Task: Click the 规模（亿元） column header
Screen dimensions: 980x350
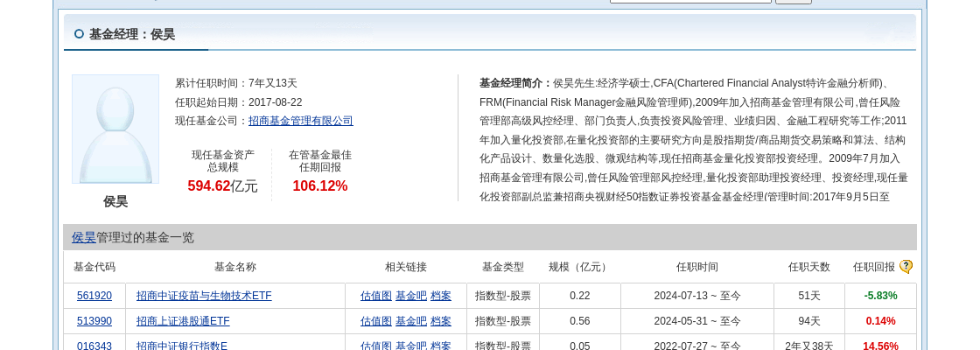Action: click(579, 267)
